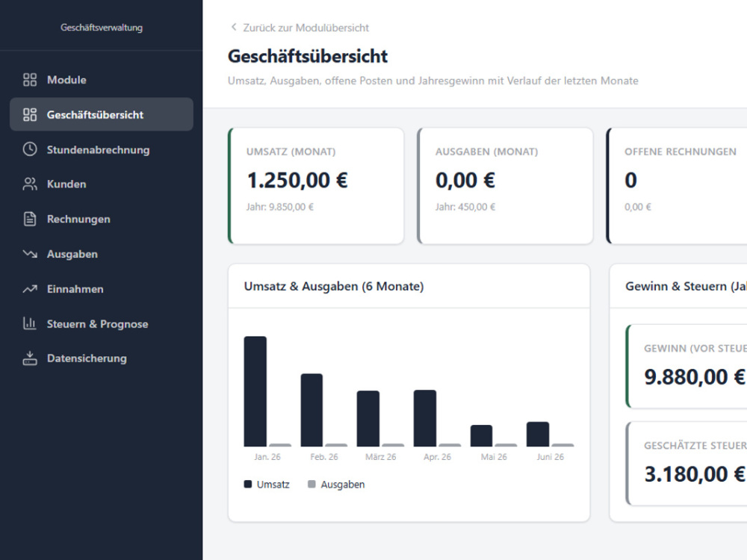Screen dimensions: 747x560
Task: Click the März 26 Umsatz bar
Action: point(368,419)
